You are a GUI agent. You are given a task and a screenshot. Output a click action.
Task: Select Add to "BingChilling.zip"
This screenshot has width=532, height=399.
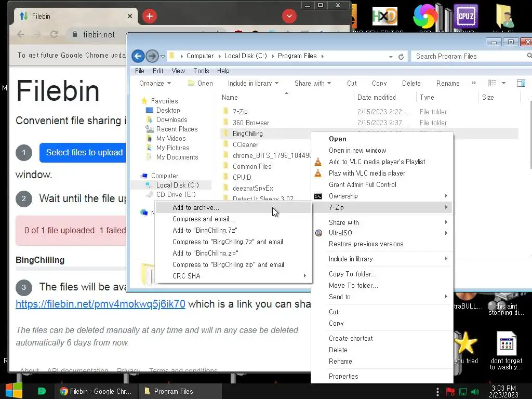pyautogui.click(x=233, y=253)
